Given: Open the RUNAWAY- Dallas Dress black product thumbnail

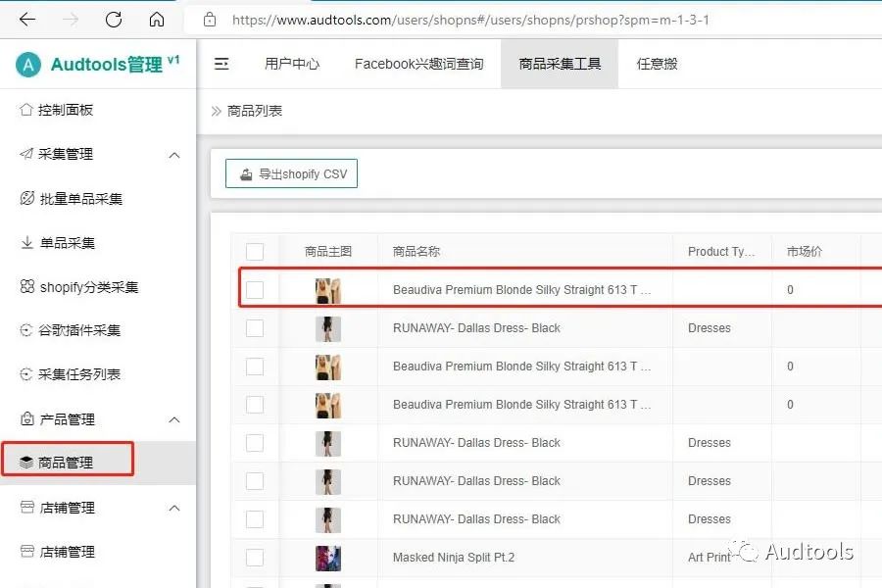Looking at the screenshot, I should [327, 327].
